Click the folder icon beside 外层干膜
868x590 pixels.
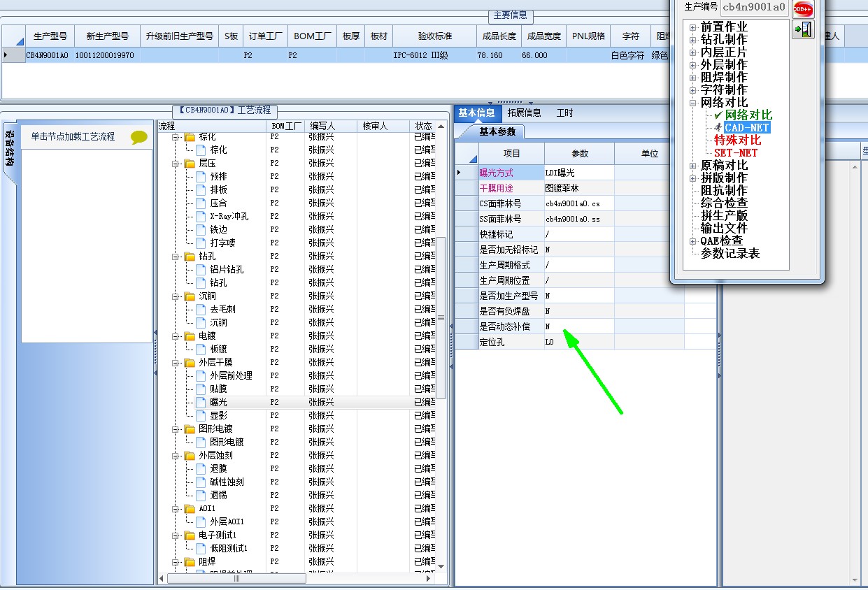(190, 362)
